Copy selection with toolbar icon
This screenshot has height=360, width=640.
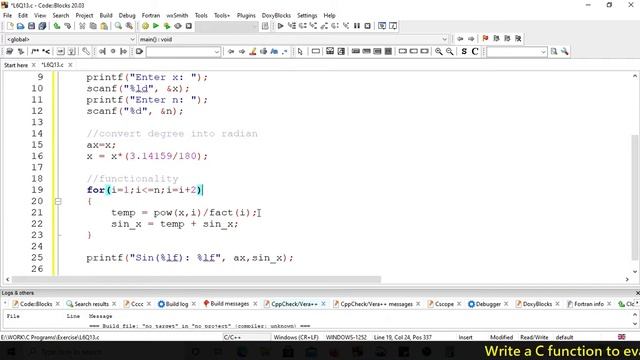pos(93,26)
